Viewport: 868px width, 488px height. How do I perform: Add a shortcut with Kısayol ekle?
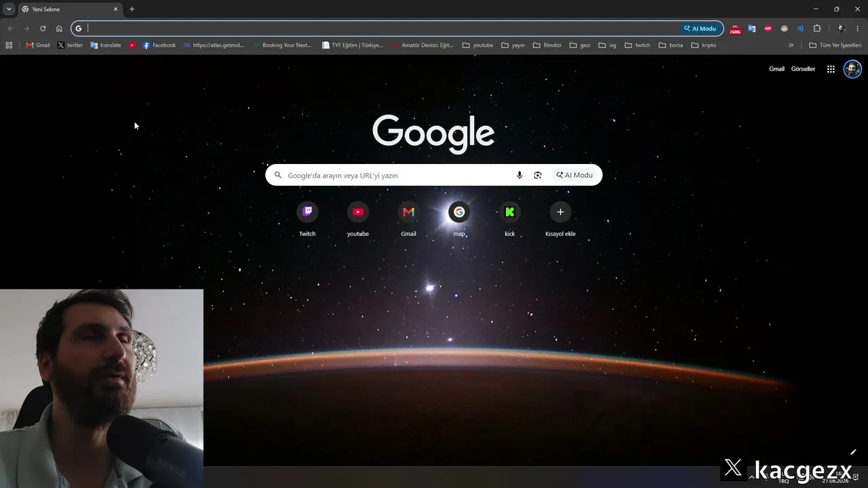click(560, 219)
